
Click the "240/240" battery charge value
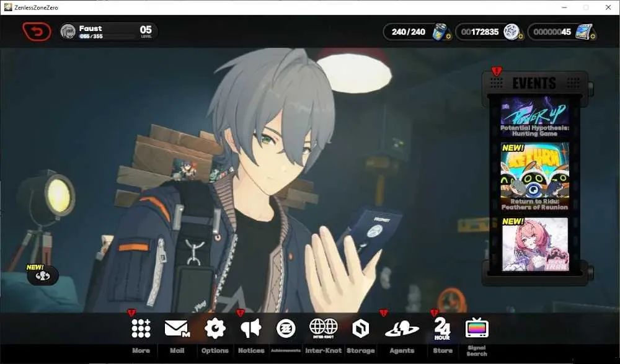point(409,32)
